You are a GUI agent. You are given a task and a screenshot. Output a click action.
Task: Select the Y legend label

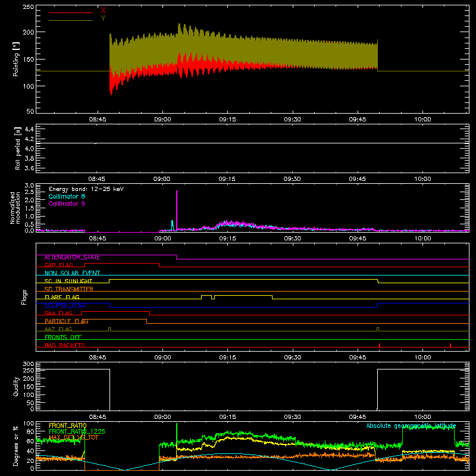pyautogui.click(x=103, y=18)
